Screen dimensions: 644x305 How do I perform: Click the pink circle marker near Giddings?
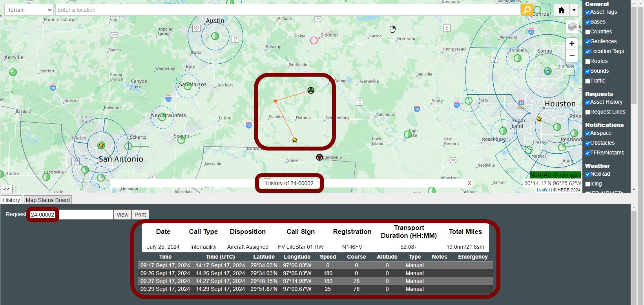[x=314, y=40]
